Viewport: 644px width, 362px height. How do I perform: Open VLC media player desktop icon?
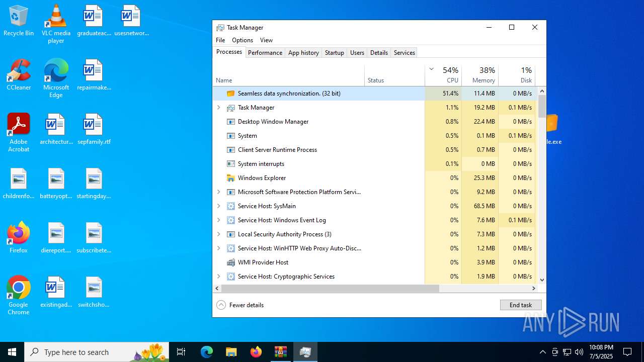point(56,24)
